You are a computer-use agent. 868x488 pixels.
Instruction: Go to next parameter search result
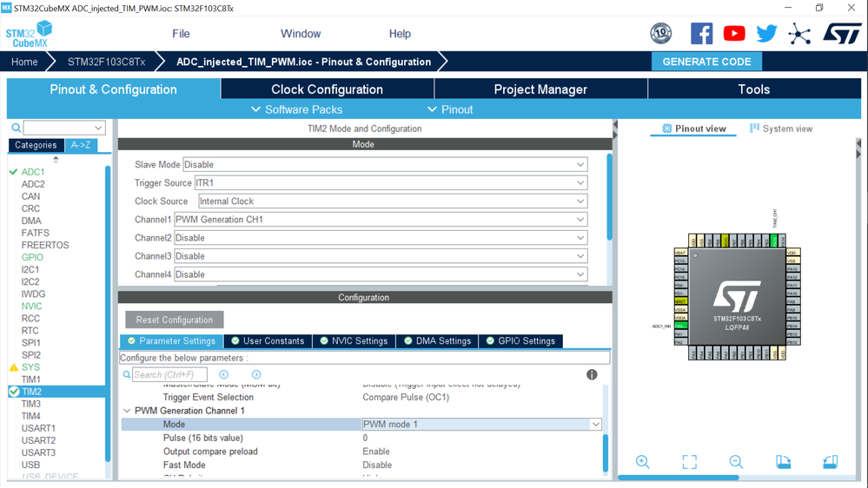[x=256, y=374]
